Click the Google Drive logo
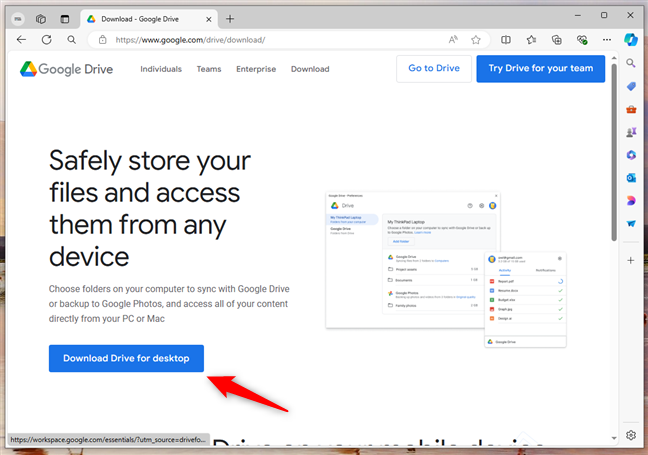The height and width of the screenshot is (455, 648). 67,69
